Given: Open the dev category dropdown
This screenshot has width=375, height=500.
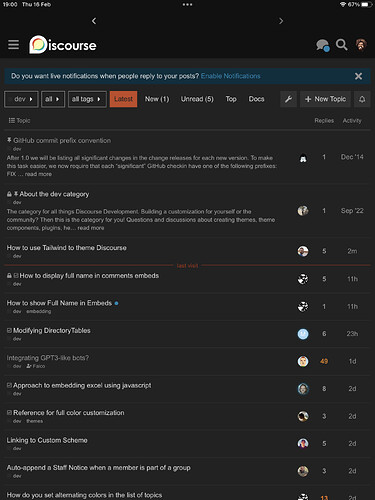Looking at the screenshot, I should click(x=21, y=99).
